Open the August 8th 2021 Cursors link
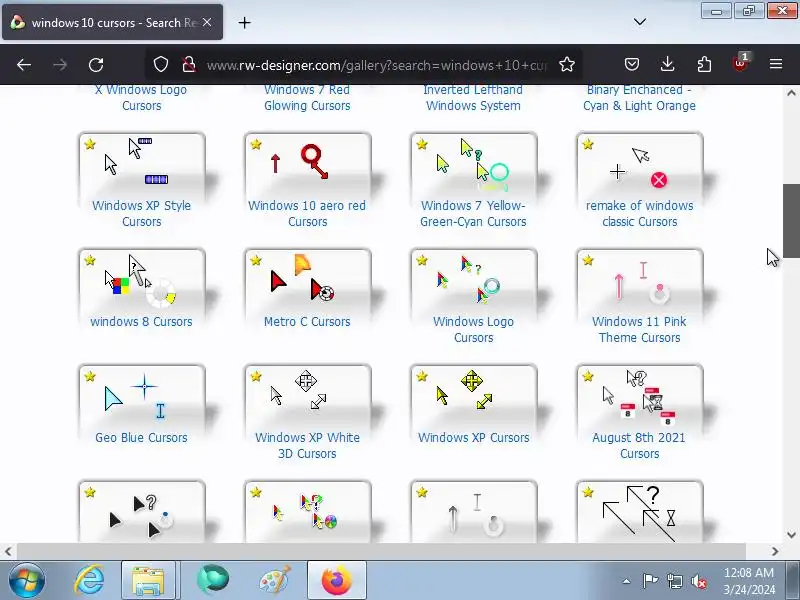 point(639,445)
